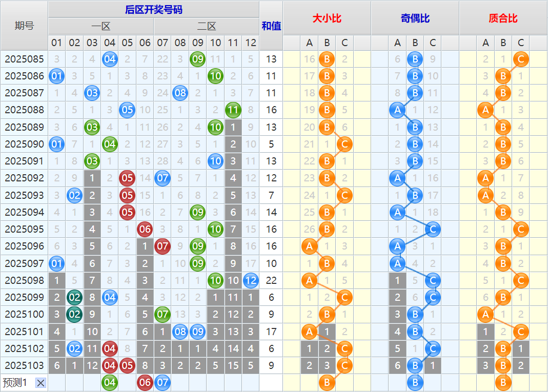Click blue ball 01 in row 2025086
Image resolution: width=548 pixels, height=392 pixels.
(56, 76)
